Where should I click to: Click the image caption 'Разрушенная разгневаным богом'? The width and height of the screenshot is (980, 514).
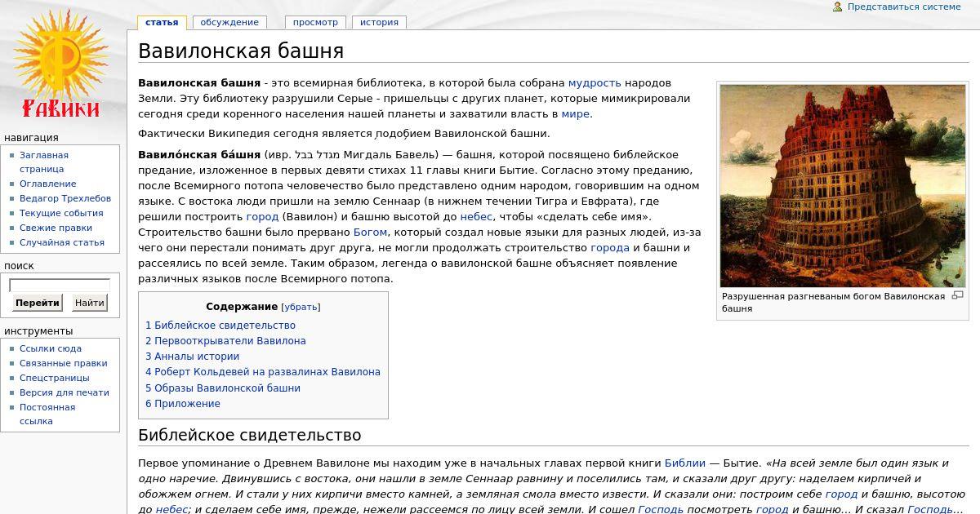pyautogui.click(x=833, y=303)
